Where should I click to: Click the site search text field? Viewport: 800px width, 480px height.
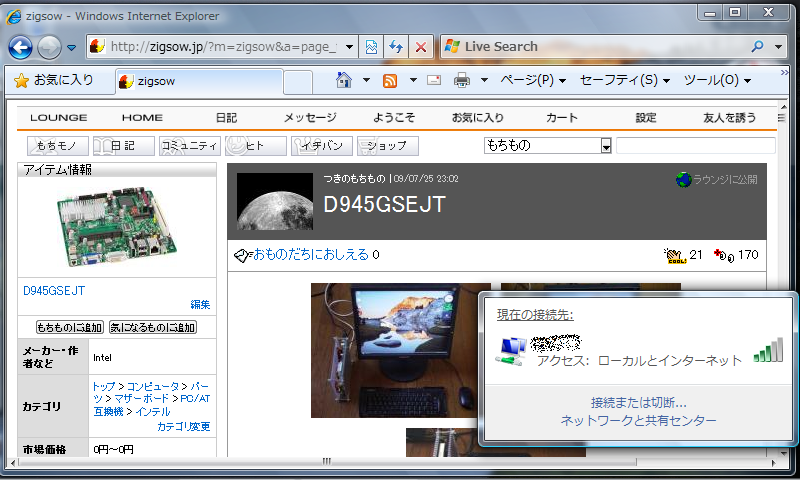696,145
